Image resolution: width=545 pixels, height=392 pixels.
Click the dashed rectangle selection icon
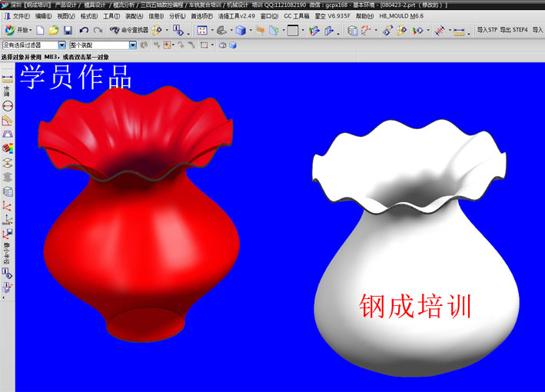204,45
